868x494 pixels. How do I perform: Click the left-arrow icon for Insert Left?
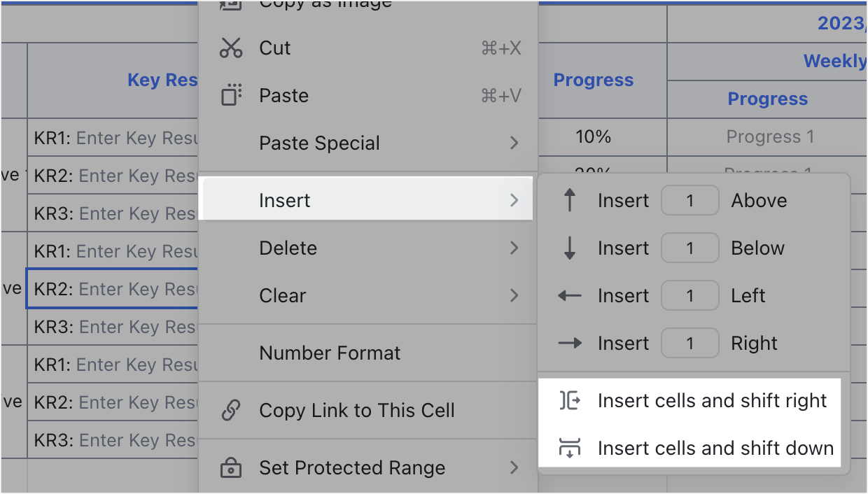click(568, 295)
